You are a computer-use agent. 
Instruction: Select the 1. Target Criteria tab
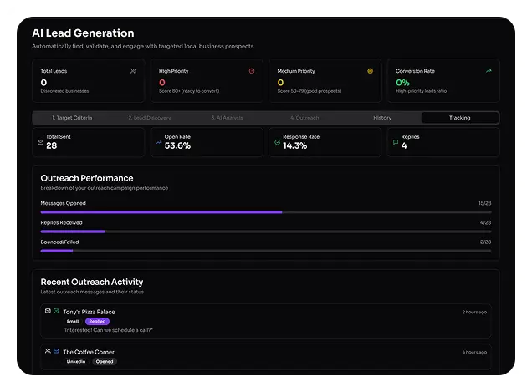(x=72, y=118)
